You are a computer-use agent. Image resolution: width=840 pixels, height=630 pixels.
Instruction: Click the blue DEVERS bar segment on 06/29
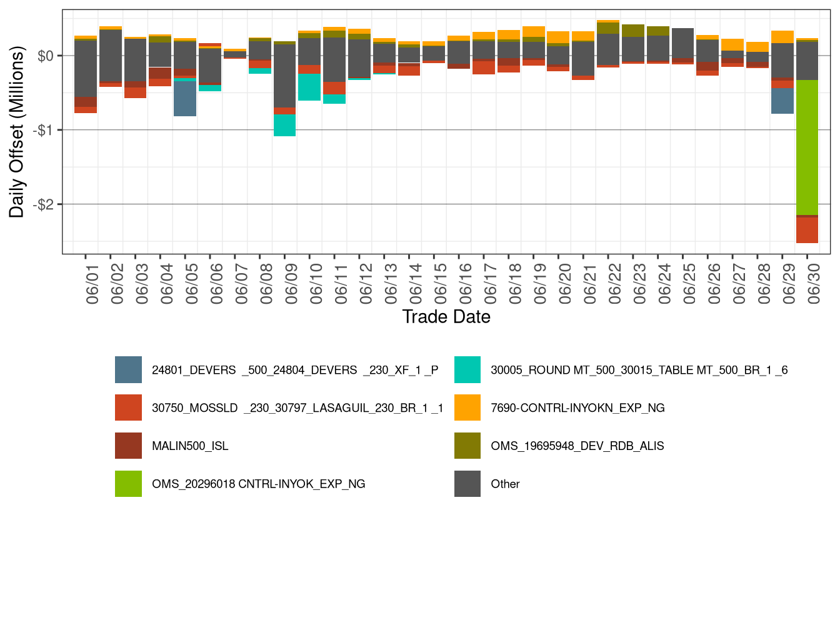[782, 101]
